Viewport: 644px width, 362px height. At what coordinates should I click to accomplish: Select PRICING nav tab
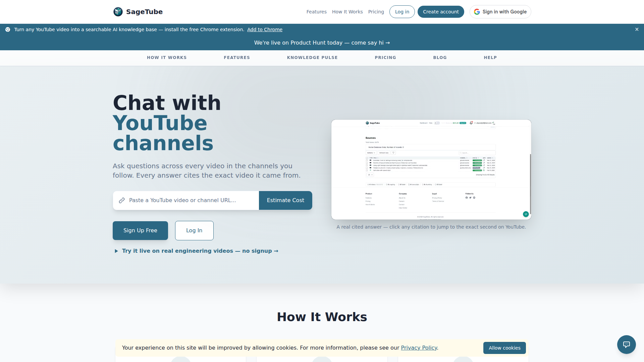(385, 58)
